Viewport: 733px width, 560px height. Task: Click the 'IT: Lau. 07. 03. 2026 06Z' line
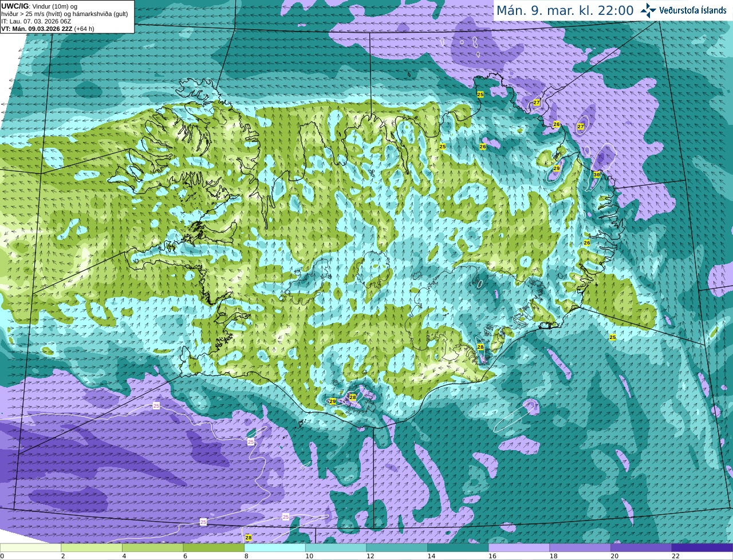pos(36,21)
